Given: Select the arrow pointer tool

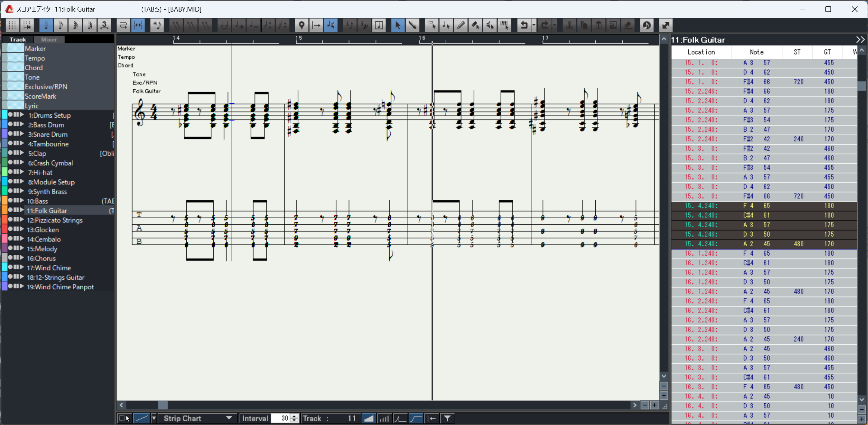Looking at the screenshot, I should coord(397,25).
